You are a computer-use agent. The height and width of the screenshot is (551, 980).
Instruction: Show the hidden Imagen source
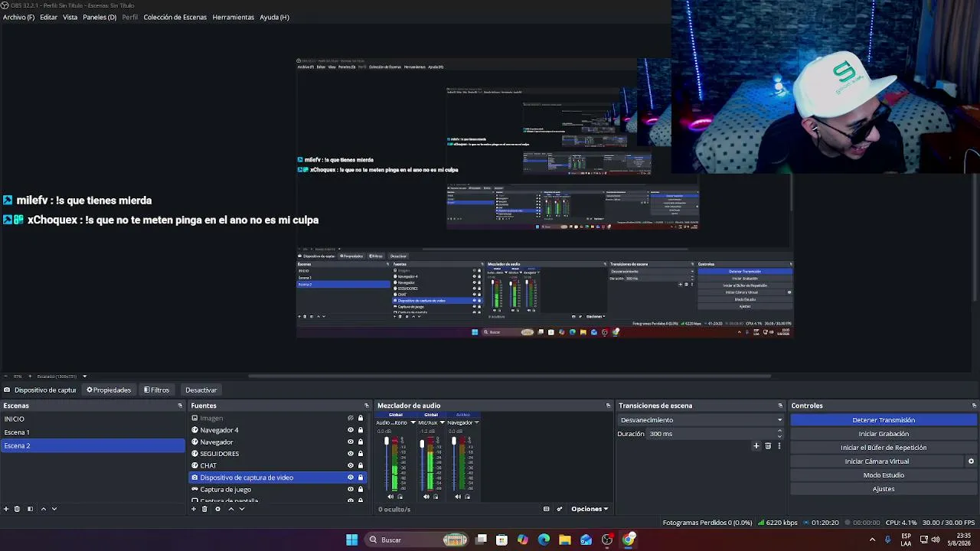351,419
